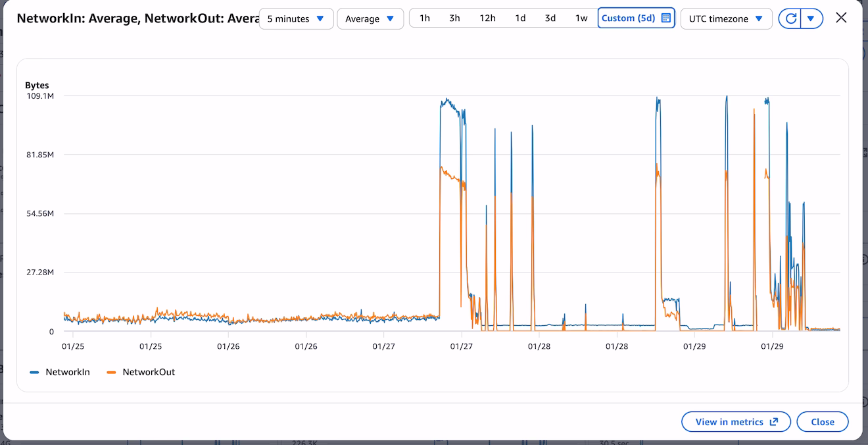The height and width of the screenshot is (445, 868).
Task: Switch to the 1d time range
Action: 520,18
